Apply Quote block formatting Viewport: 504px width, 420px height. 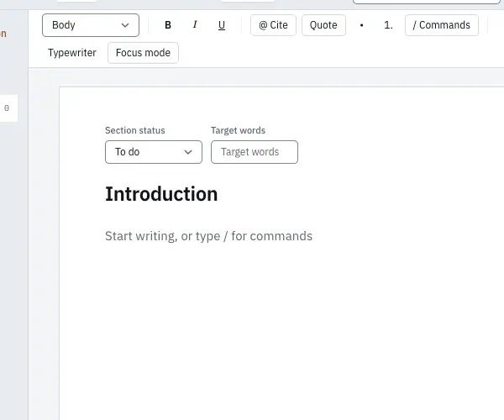coord(323,25)
